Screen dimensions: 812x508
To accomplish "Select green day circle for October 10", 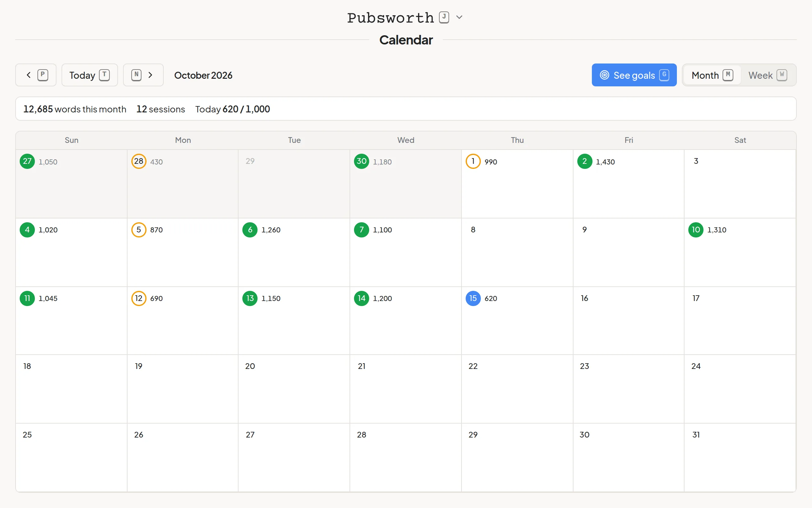I will pyautogui.click(x=696, y=230).
